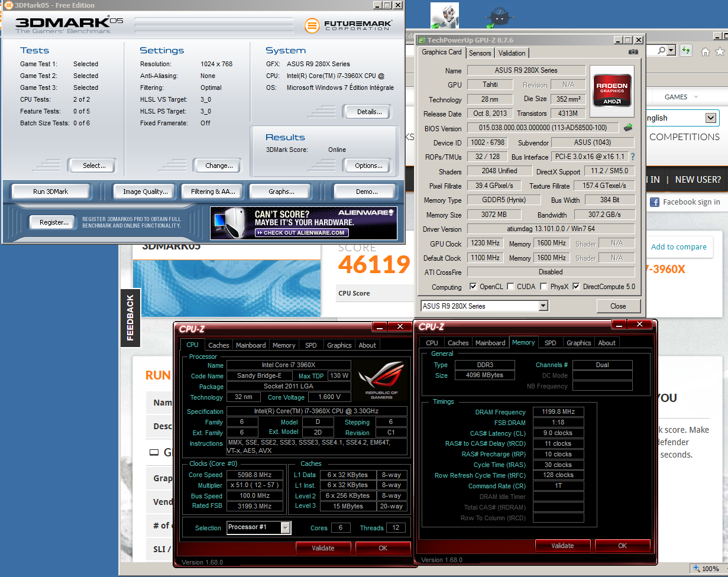Open Graphics tab in left CPU-Z window

click(339, 345)
